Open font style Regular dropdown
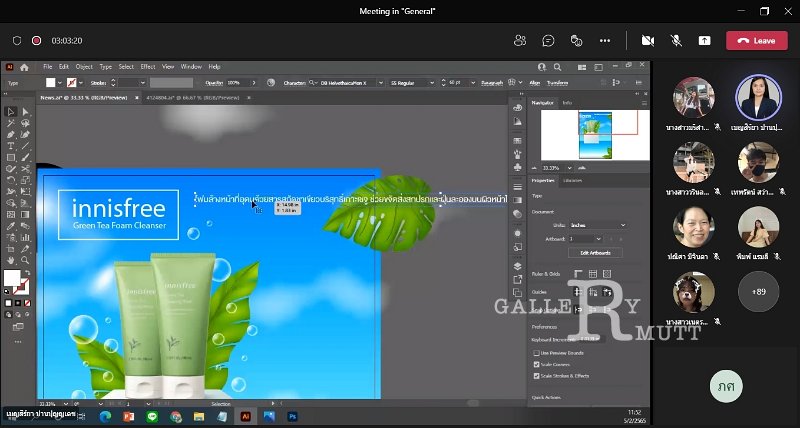The height and width of the screenshot is (428, 800). pyautogui.click(x=432, y=83)
